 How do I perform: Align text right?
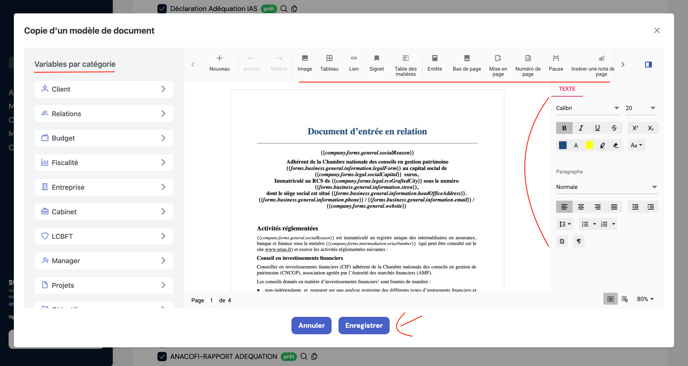[x=597, y=207]
